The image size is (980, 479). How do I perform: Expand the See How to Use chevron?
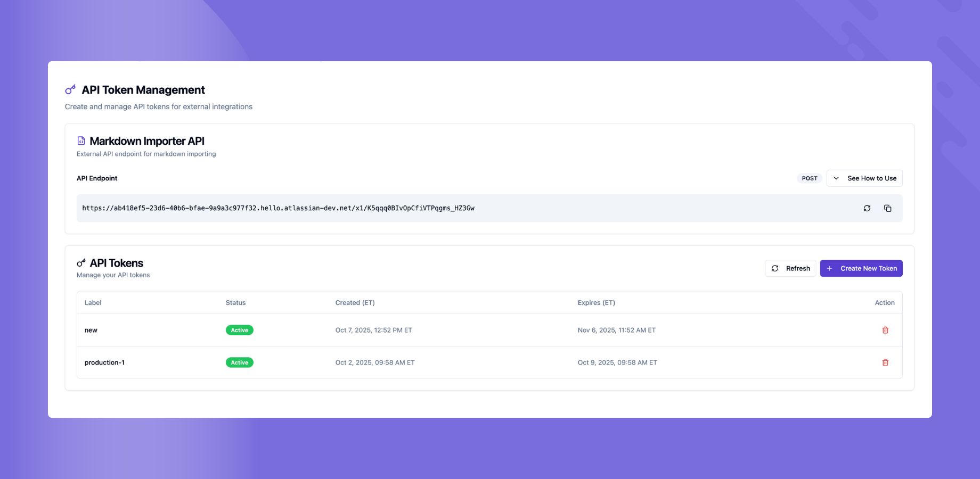pos(836,178)
